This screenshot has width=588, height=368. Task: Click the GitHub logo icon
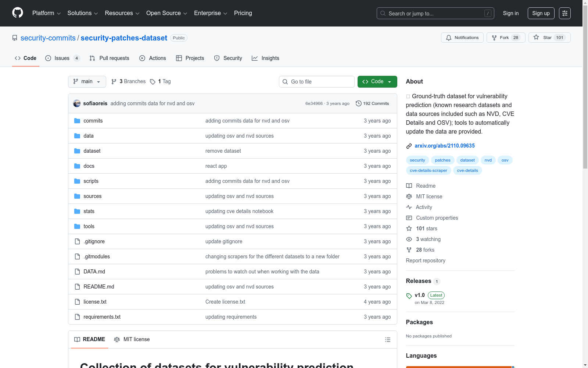[x=18, y=13]
